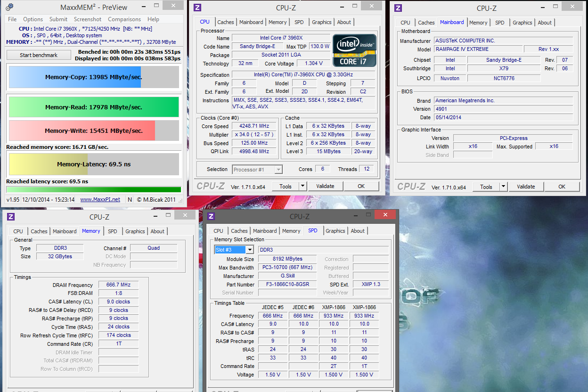Click the Model field 'RAMPAGE IV EXTREME'

478,49
